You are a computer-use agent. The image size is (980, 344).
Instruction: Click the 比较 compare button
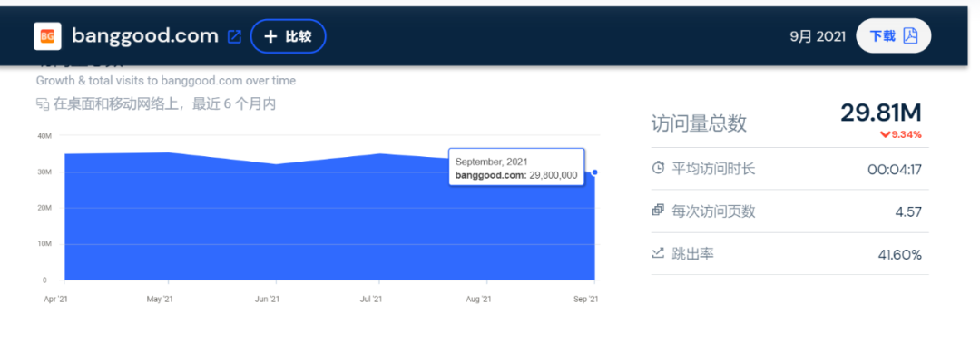(289, 36)
